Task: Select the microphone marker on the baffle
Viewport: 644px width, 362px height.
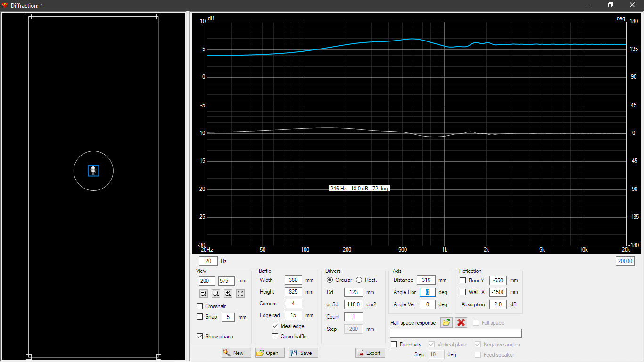Action: (93, 171)
